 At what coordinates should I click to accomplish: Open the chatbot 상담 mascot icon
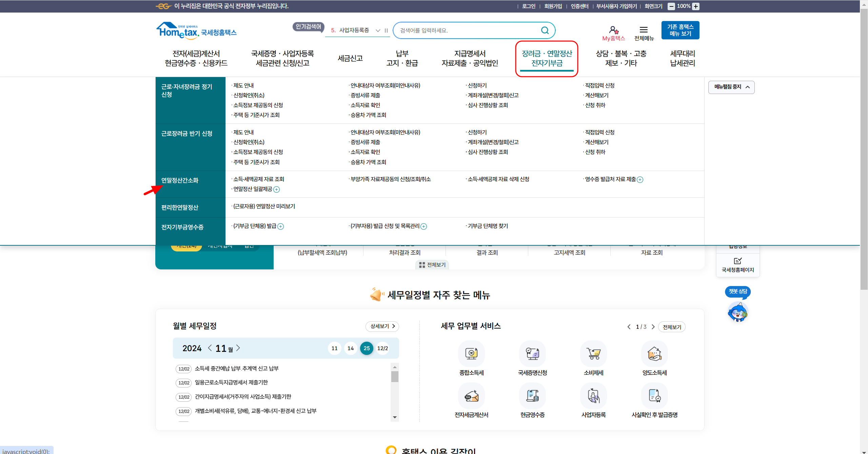coord(737,312)
